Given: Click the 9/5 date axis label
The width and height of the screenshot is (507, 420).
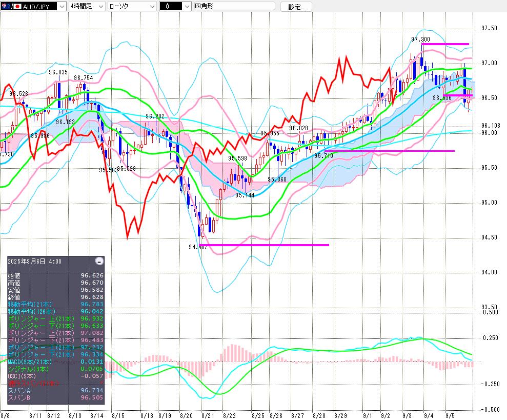Looking at the screenshot, I should pyautogui.click(x=450, y=416).
